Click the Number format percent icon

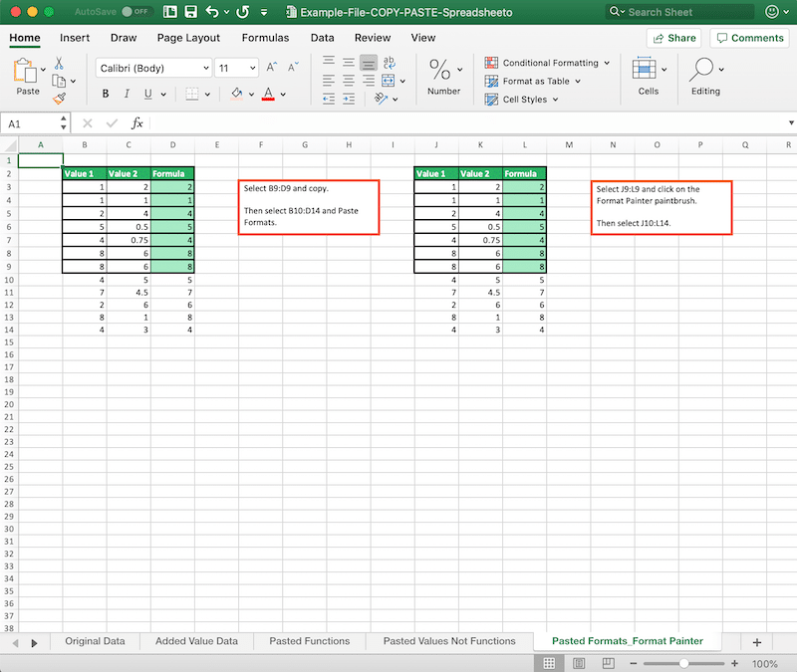tap(439, 70)
